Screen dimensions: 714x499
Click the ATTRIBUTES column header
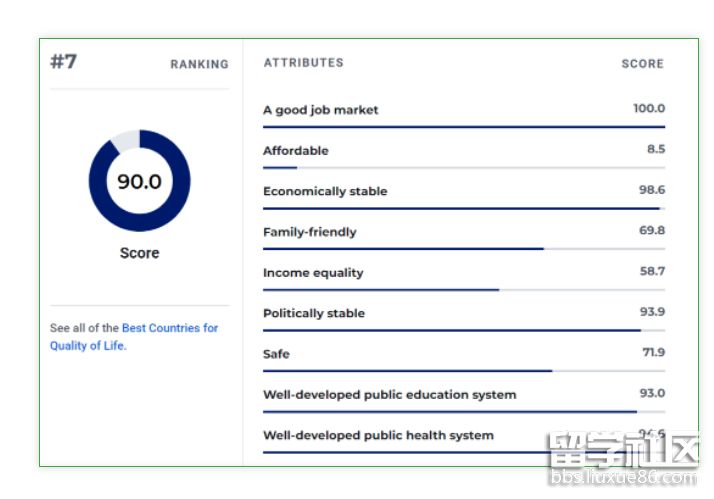coord(303,62)
